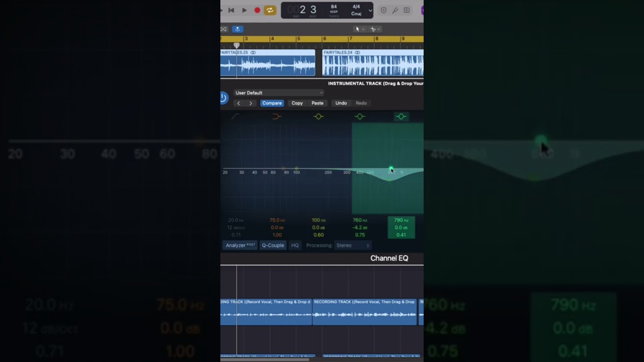Click the flex bowtie icon in toolbar
The width and height of the screenshot is (644, 362).
click(x=223, y=29)
